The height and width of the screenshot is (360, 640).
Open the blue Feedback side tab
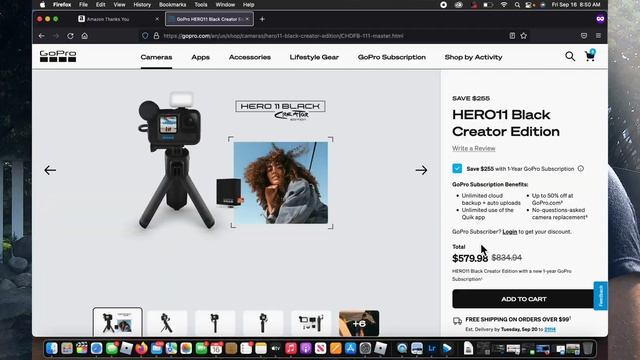[600, 296]
